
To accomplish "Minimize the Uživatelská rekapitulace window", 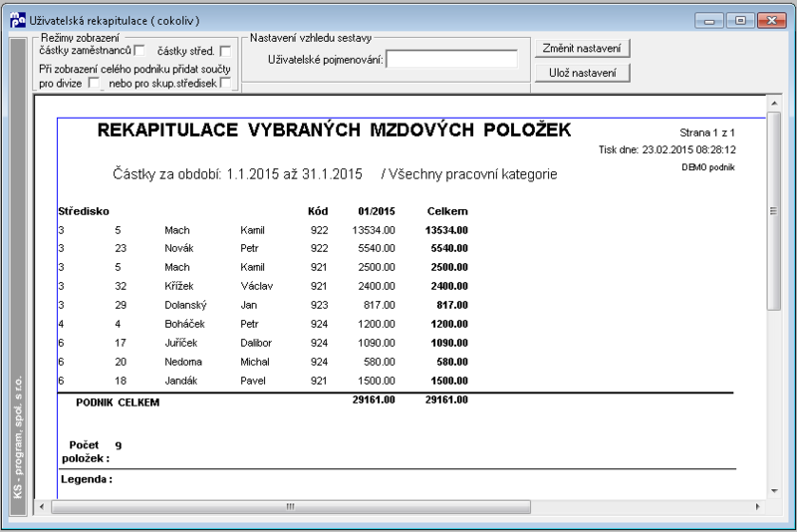I will [709, 20].
